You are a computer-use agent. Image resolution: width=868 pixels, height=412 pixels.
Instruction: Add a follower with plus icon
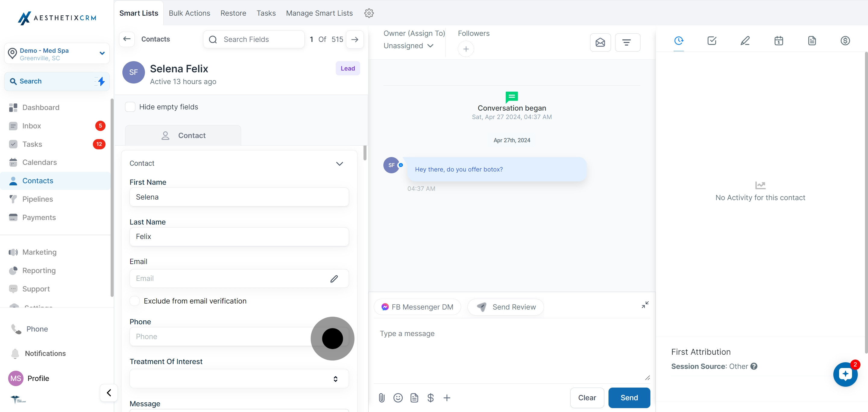point(466,49)
